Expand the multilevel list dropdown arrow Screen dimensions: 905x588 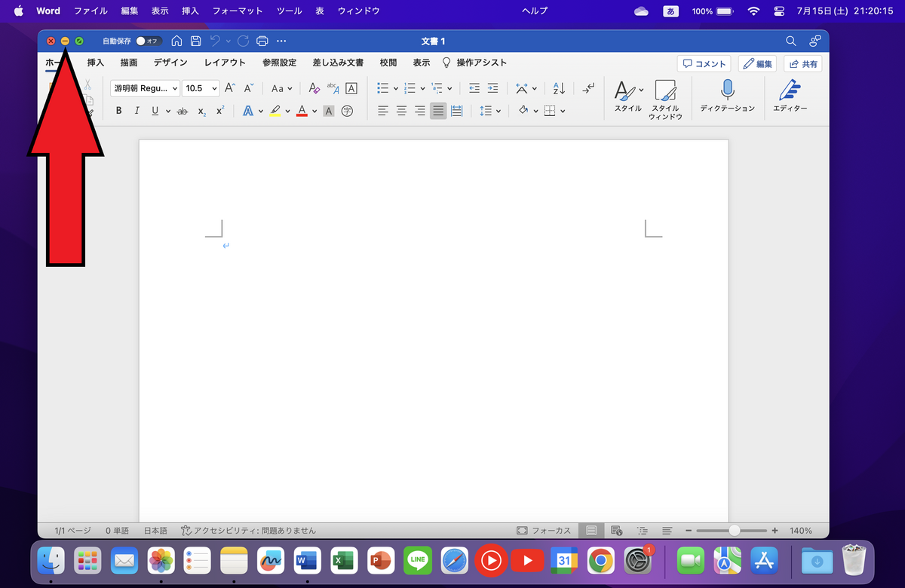(x=449, y=88)
